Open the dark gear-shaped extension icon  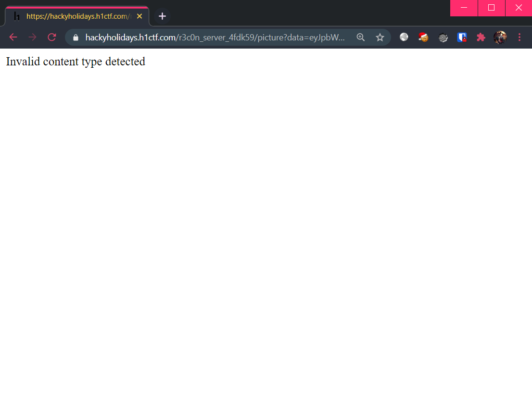443,37
